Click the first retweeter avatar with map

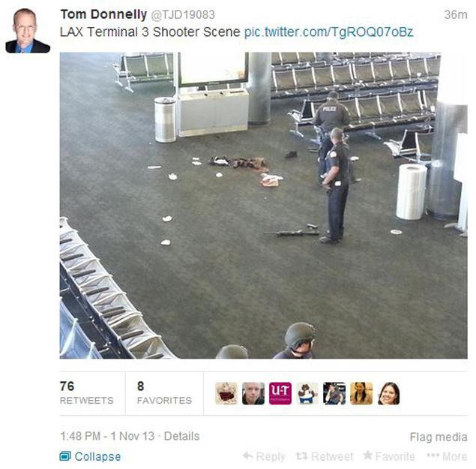coord(226,393)
